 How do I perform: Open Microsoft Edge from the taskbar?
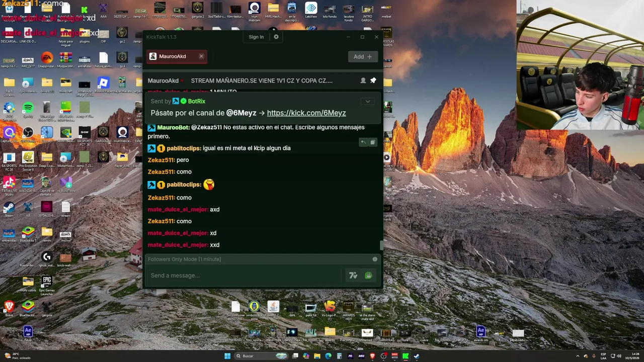[328, 356]
